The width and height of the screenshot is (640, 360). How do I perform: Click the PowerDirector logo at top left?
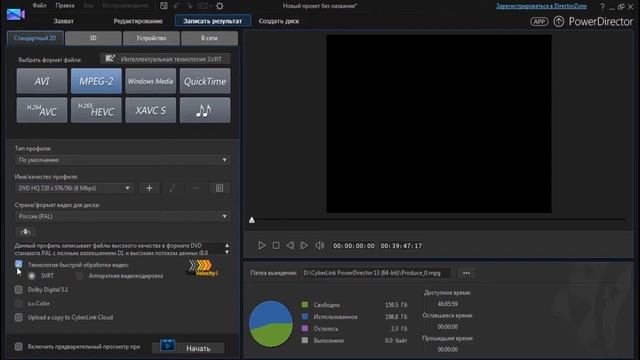click(16, 14)
